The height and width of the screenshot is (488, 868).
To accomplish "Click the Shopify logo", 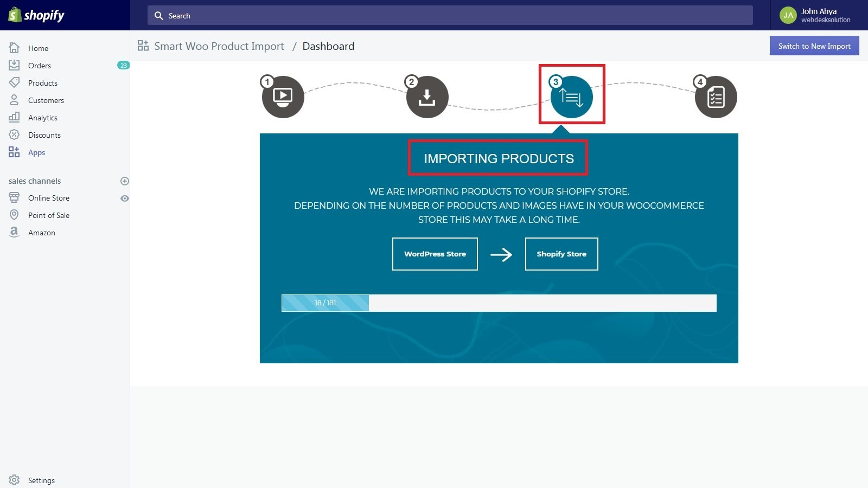I will (x=36, y=15).
